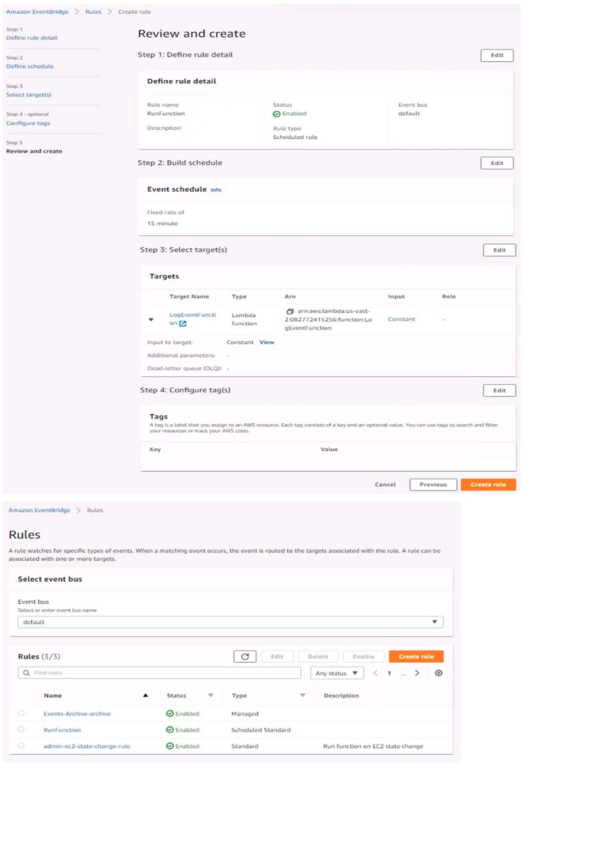Click the 'Managed' type cell

tap(244, 714)
